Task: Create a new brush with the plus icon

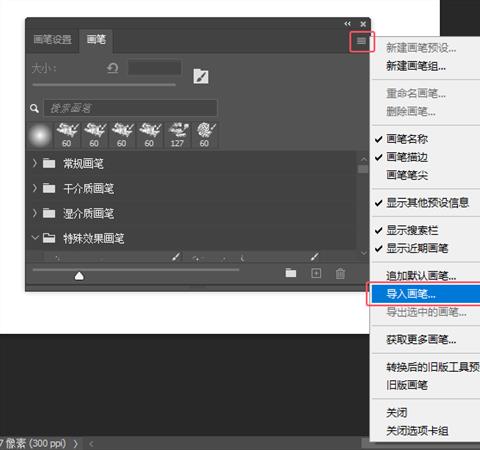Action: point(316,273)
